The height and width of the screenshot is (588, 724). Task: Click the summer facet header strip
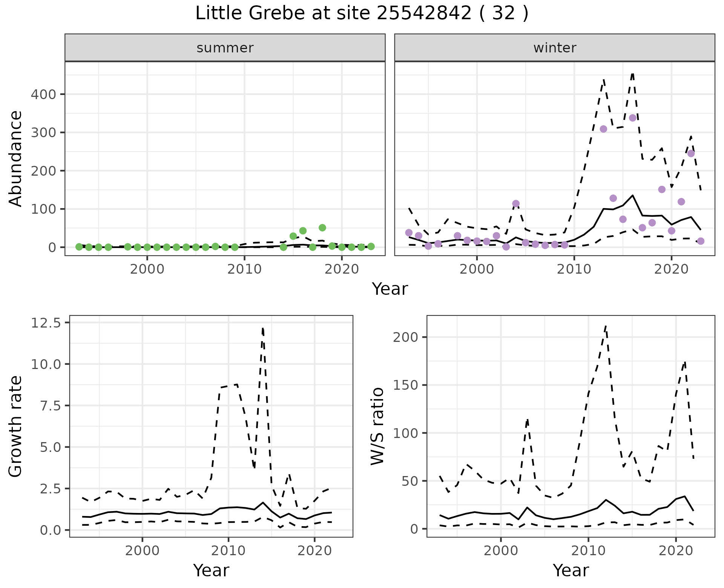tap(225, 48)
